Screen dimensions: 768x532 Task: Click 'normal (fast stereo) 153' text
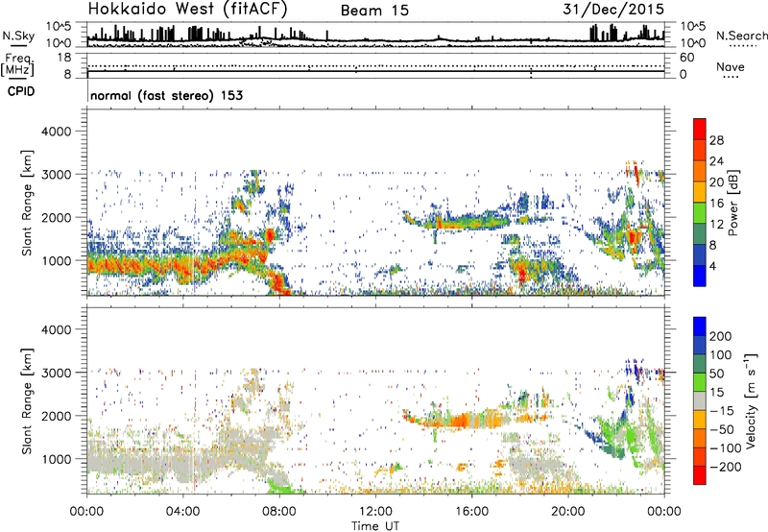pyautogui.click(x=166, y=95)
